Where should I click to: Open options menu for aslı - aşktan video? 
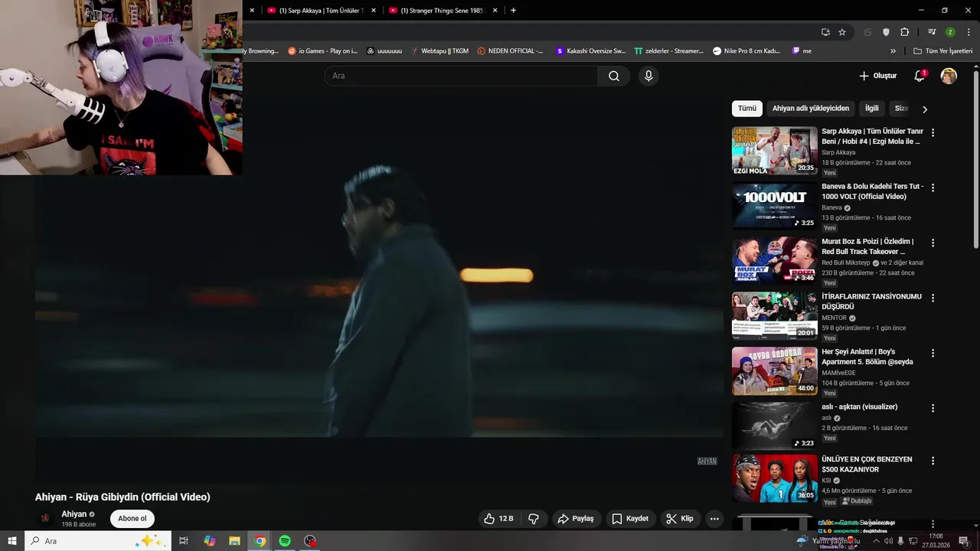click(933, 408)
